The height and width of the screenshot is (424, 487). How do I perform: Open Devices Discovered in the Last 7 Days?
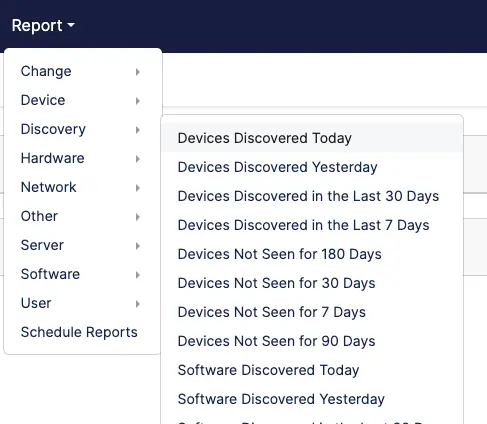(x=312, y=225)
